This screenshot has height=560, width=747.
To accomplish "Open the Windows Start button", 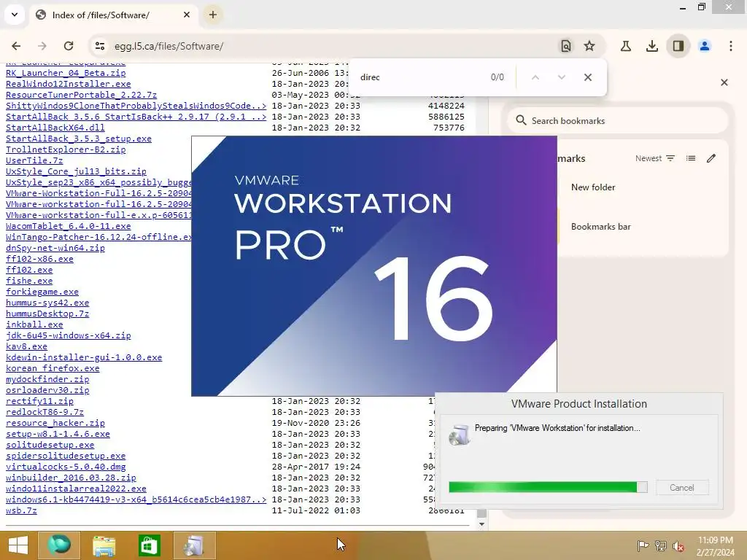I will [x=18, y=545].
